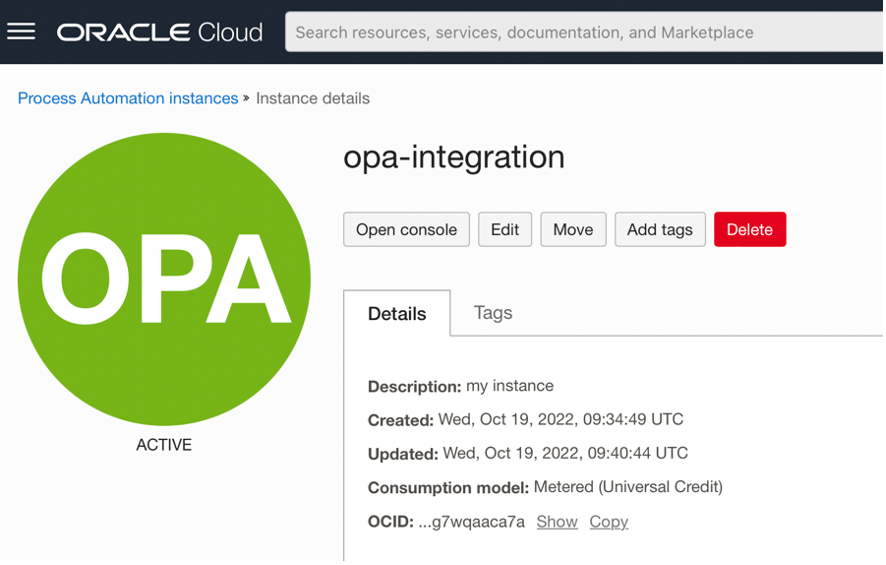Image resolution: width=886 pixels, height=565 pixels.
Task: Select the Details tab
Action: coord(397,314)
